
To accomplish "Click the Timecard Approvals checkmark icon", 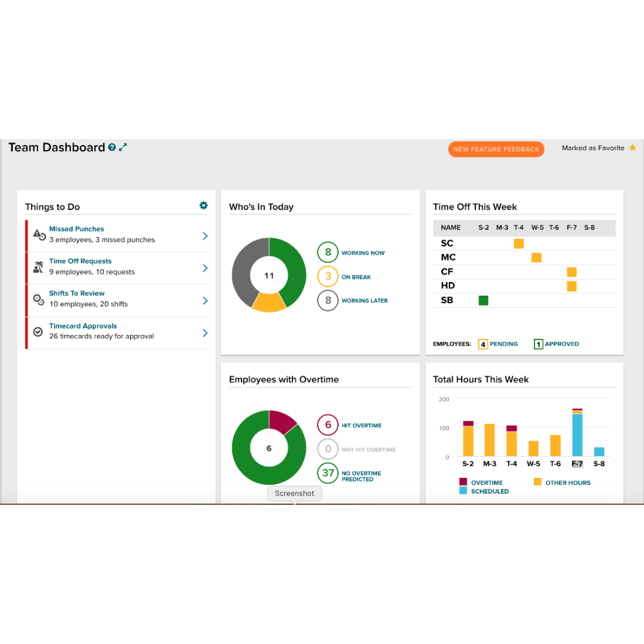I will point(39,332).
